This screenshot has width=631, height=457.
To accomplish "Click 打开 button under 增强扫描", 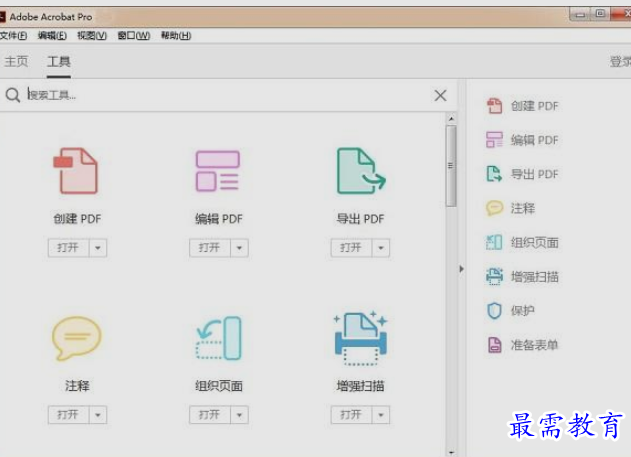I will click(351, 415).
